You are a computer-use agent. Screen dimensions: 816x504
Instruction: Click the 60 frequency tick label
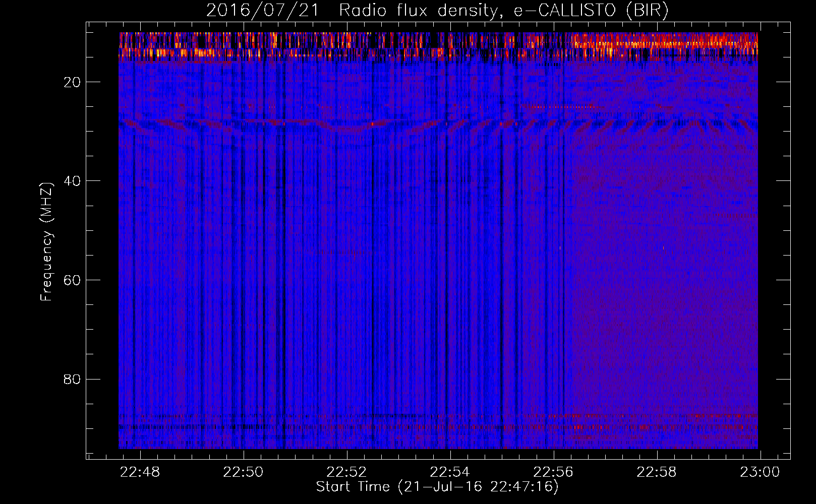click(x=73, y=280)
